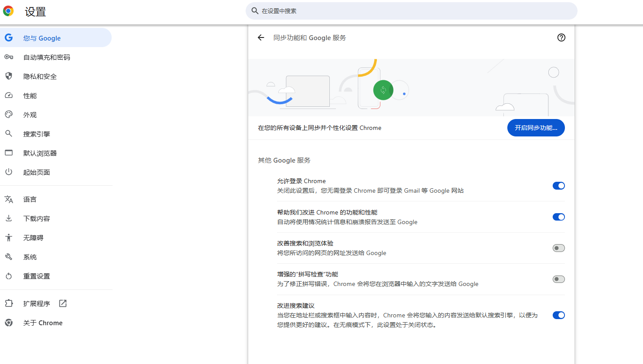Click the 在您的所有设备上同步并个性化设置 Chrome text
This screenshot has height=364, width=643.
pos(319,128)
